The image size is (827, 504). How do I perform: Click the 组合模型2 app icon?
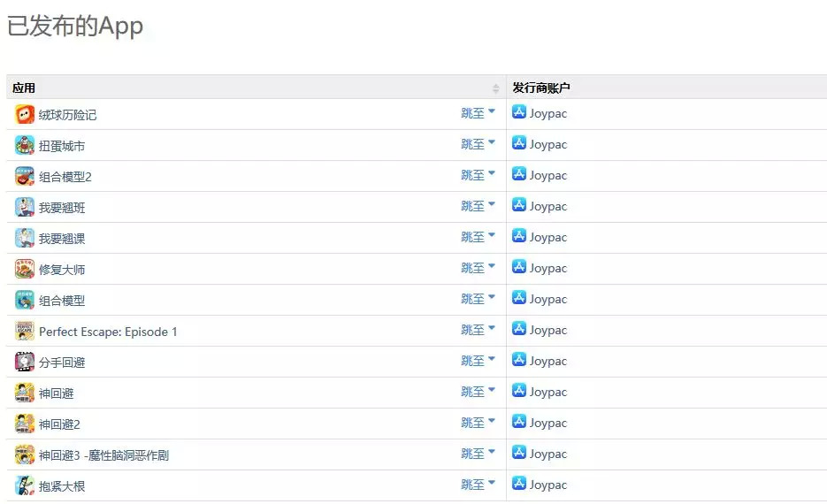25,176
